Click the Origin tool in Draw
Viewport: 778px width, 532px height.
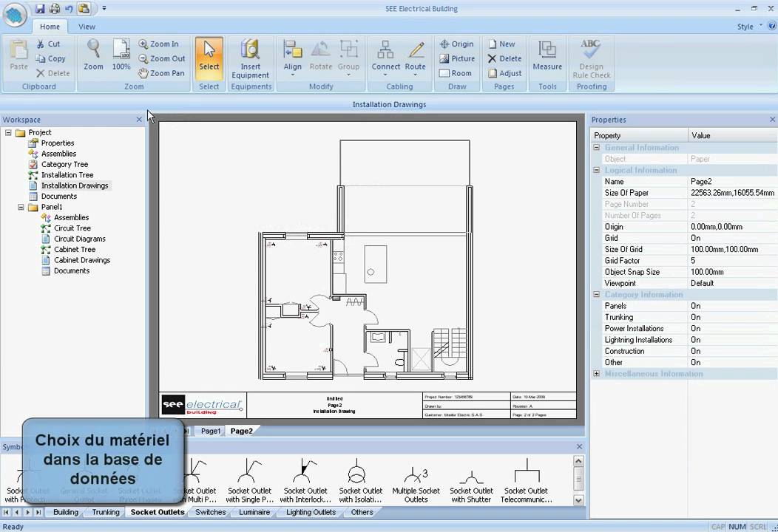click(456, 44)
